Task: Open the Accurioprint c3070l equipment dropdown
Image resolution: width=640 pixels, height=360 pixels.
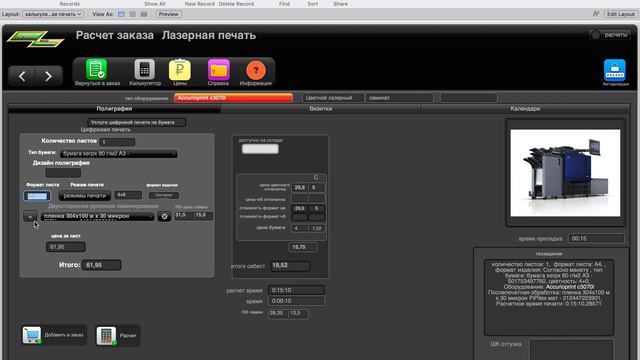Action: pyautogui.click(x=233, y=98)
